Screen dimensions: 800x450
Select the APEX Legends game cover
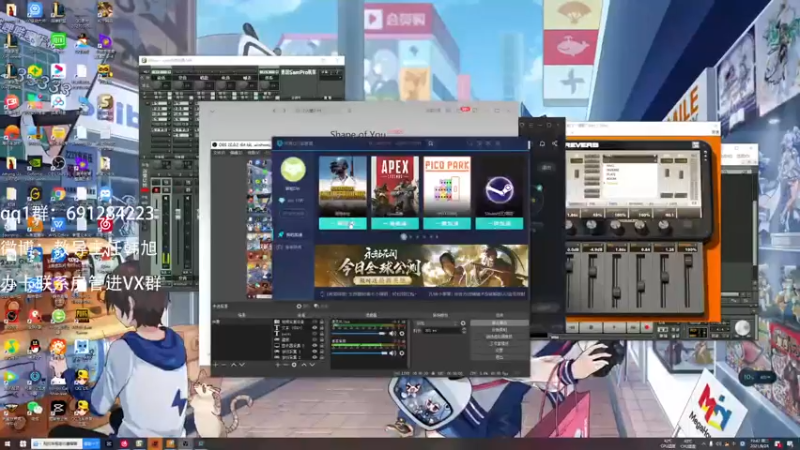pyautogui.click(x=395, y=186)
